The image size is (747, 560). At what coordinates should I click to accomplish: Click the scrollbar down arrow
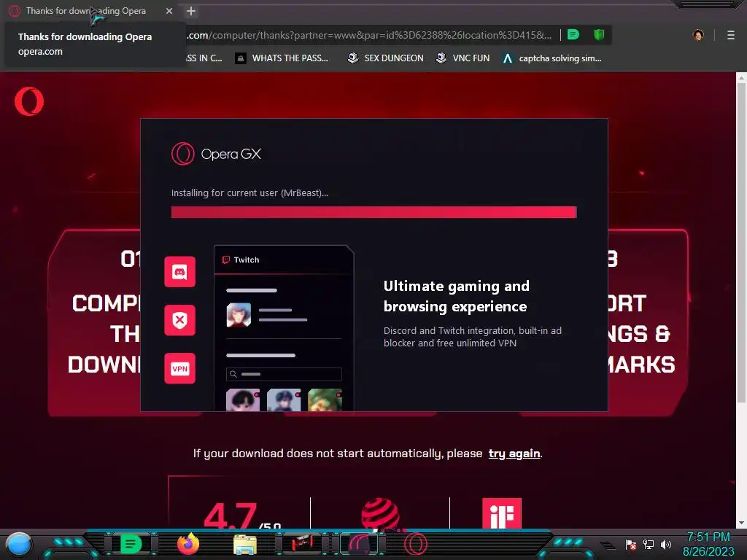[x=741, y=523]
